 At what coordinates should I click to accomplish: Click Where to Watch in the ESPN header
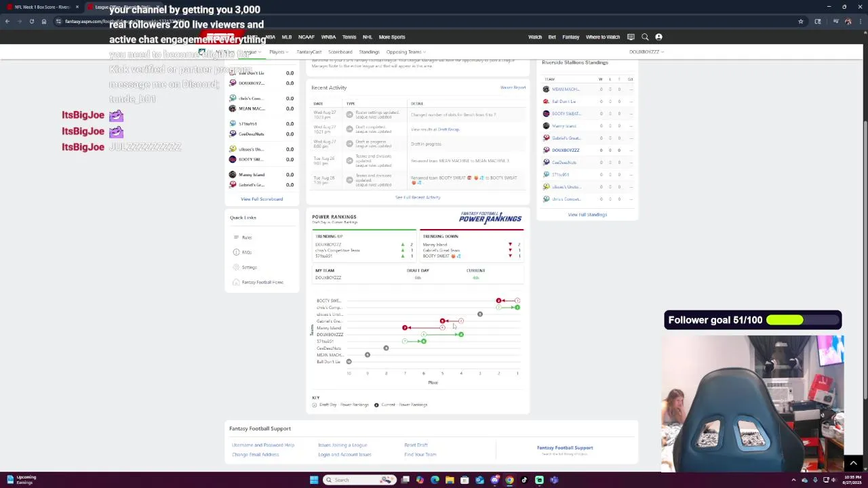tap(603, 37)
